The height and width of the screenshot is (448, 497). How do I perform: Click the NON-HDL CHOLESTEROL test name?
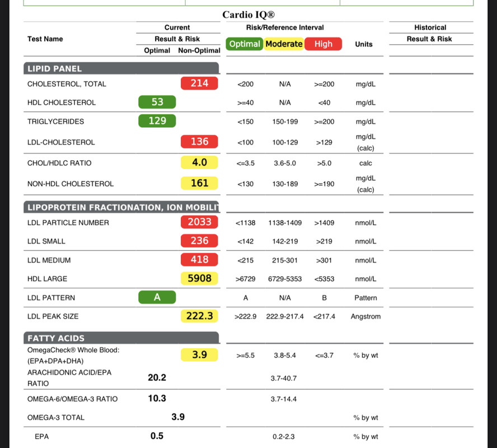(x=71, y=184)
